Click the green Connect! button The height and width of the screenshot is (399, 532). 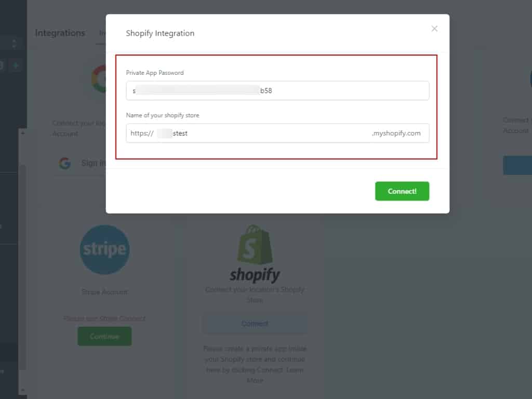coord(402,191)
